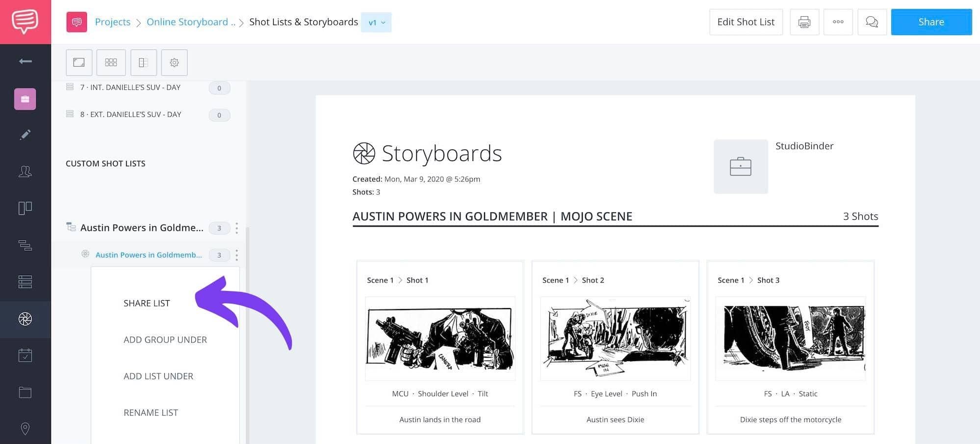Screen dimensions: 980x444
Task: Click the shot count badge for scene 8
Action: [219, 115]
